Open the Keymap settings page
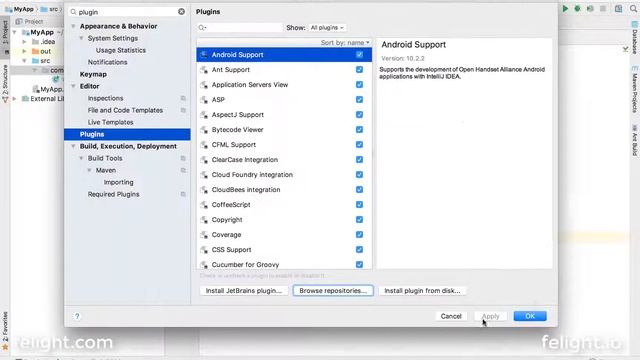The image size is (640, 360). [93, 74]
